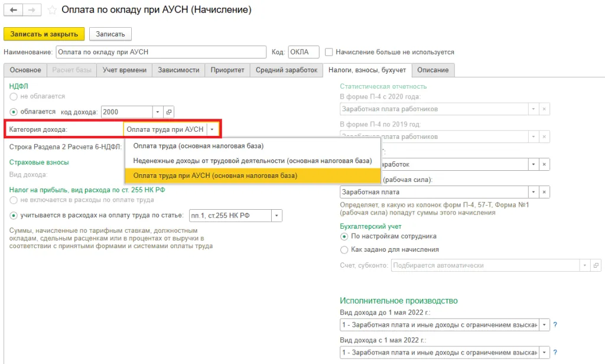605x364 pixels.
Task: Open the 'Зависимости' tab
Action: click(x=178, y=70)
